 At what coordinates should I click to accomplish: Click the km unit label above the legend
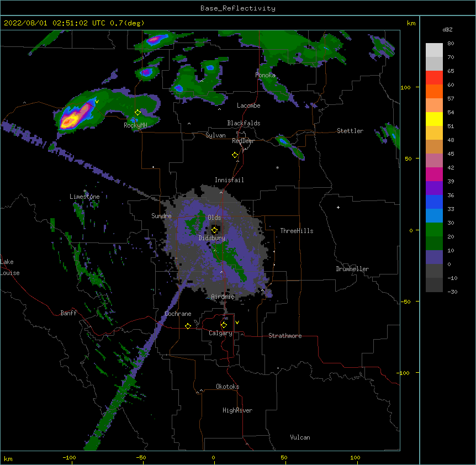411,23
